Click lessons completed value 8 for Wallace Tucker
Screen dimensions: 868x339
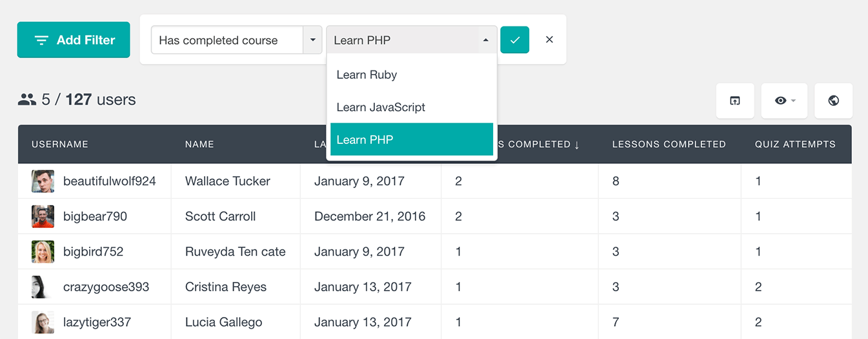pos(616,181)
